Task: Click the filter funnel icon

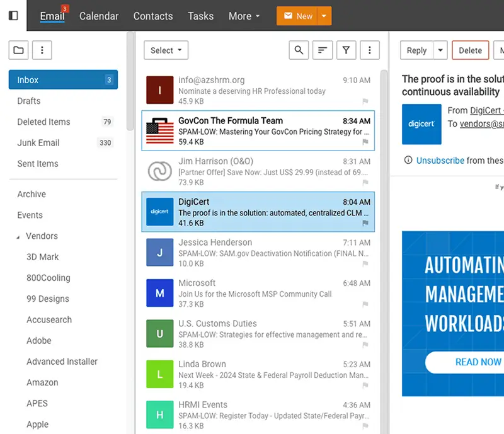Action: pos(346,50)
